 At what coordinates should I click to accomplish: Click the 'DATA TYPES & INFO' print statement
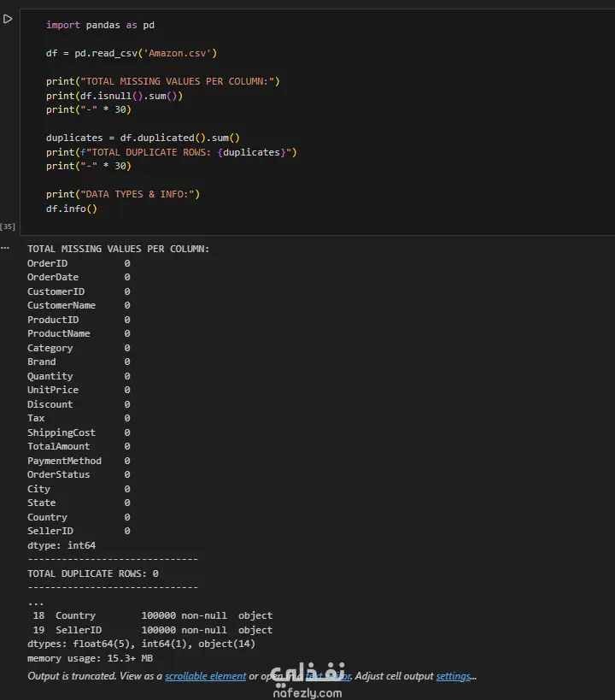pos(122,194)
